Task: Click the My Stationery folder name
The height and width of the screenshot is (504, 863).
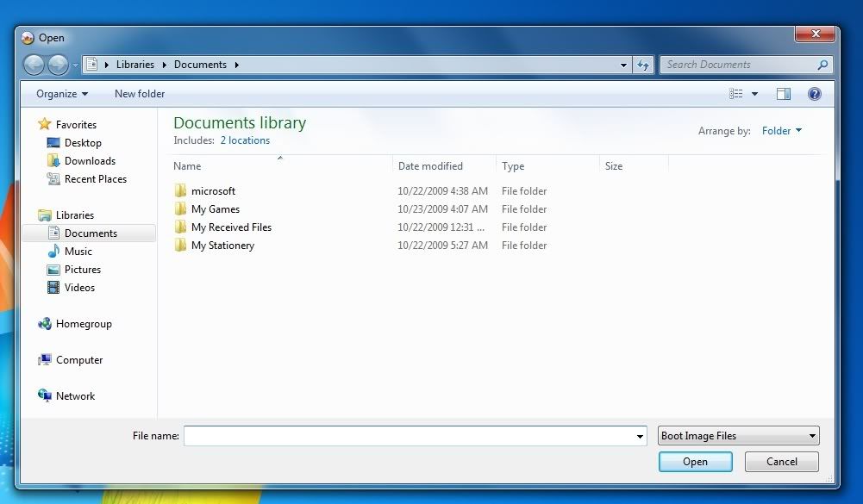Action: (x=222, y=246)
